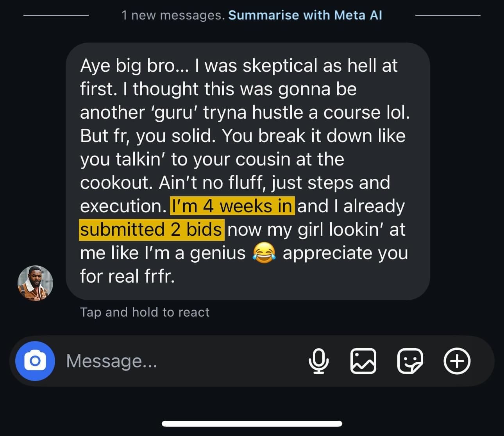
Task: Click the divider line left of new messages
Action: tap(56, 15)
